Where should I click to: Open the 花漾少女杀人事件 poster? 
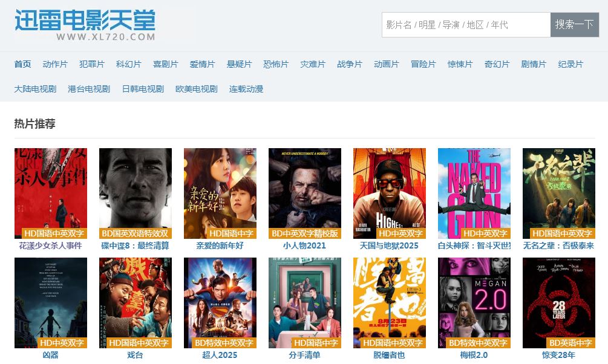click(x=51, y=193)
